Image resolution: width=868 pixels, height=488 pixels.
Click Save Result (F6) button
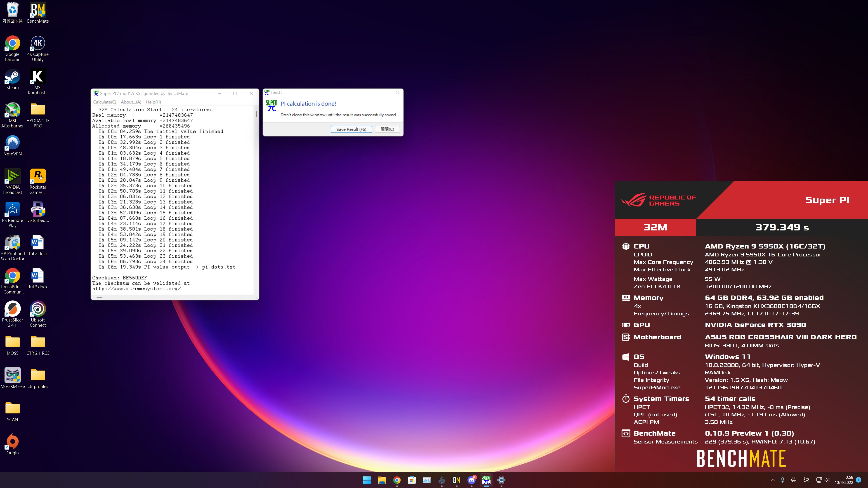pos(351,129)
